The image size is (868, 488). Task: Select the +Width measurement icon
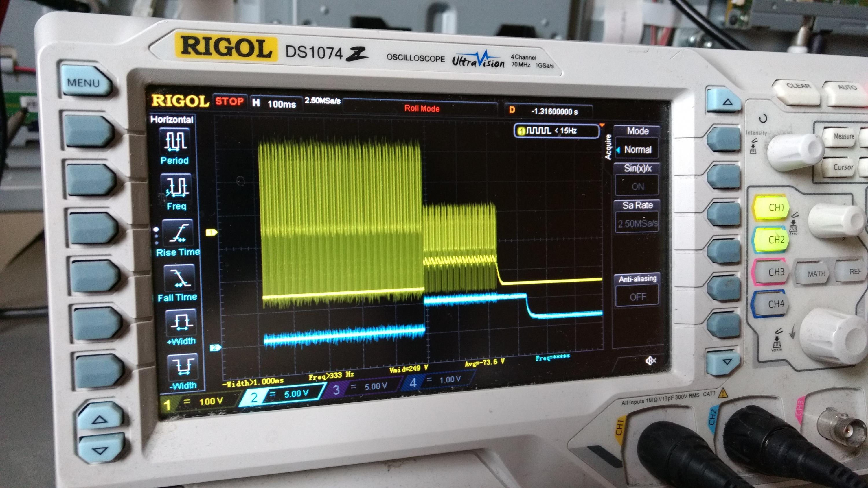(181, 322)
